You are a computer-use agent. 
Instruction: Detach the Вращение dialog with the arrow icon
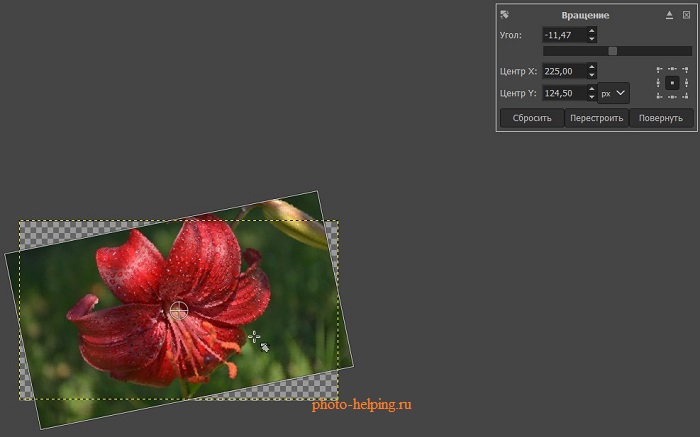[x=669, y=15]
